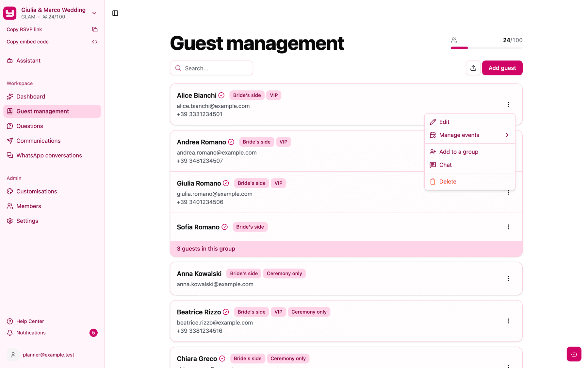588x368 pixels.
Task: Toggle the sidebar panel icon
Action: point(115,13)
